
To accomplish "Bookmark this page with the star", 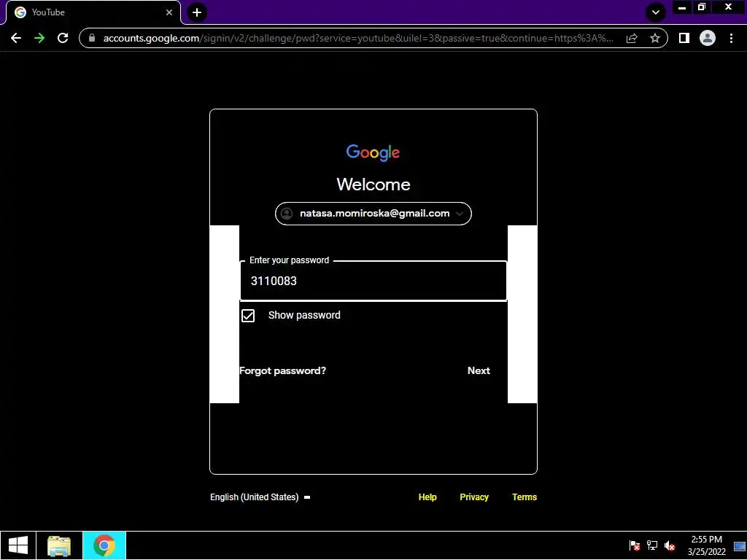I will tap(655, 38).
